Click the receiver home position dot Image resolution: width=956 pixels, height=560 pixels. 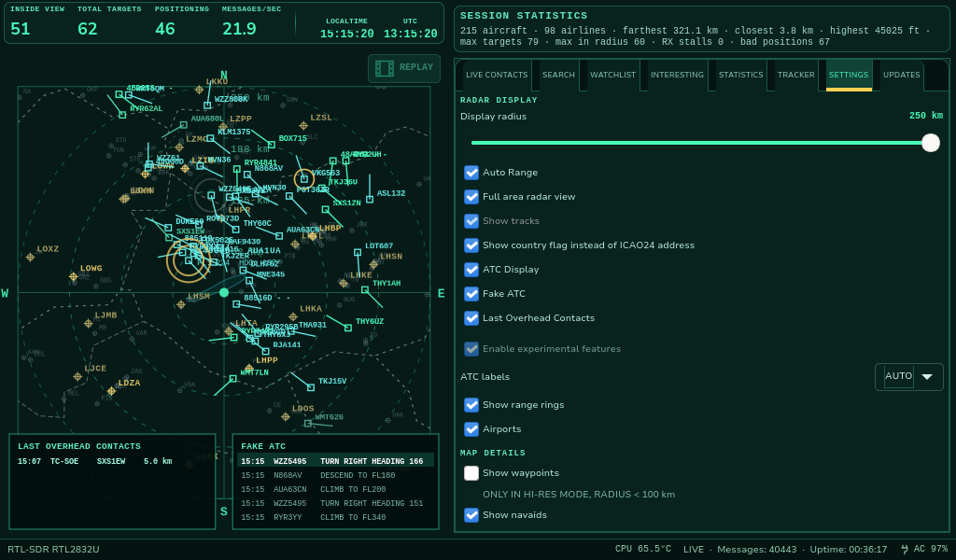pyautogui.click(x=224, y=292)
